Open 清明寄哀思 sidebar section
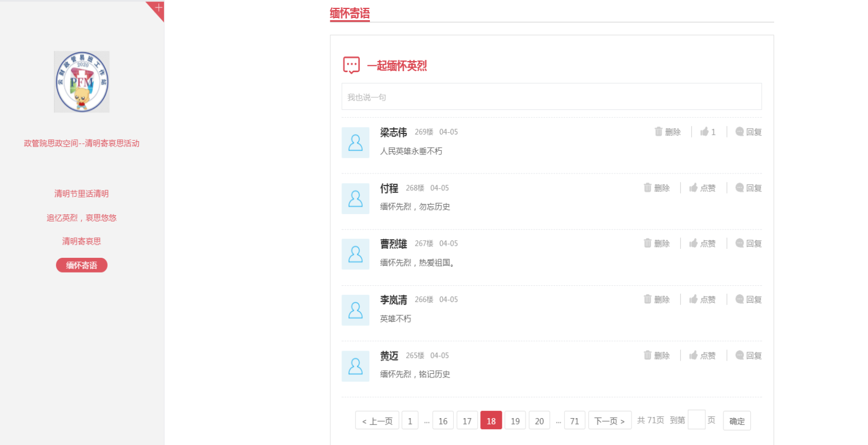Image resolution: width=868 pixels, height=445 pixels. pos(81,241)
